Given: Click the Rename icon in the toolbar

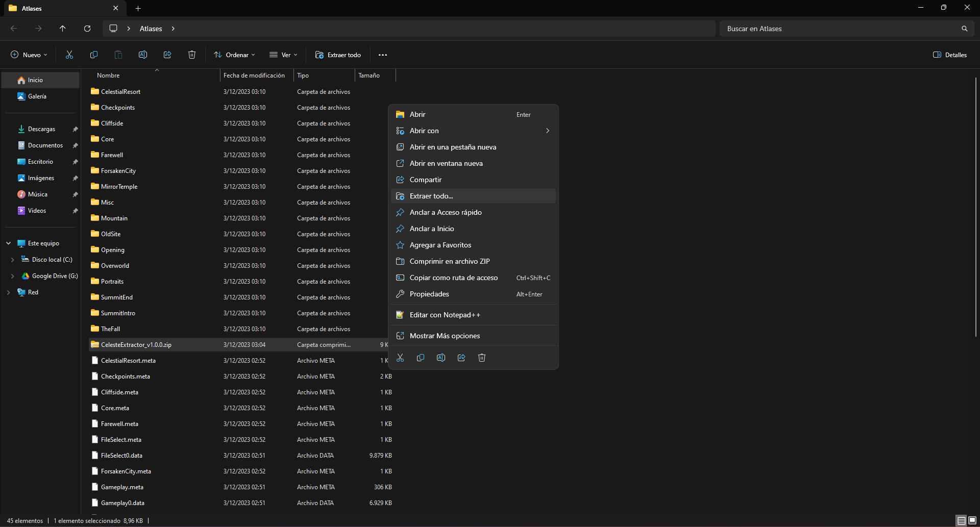Looking at the screenshot, I should 143,55.
